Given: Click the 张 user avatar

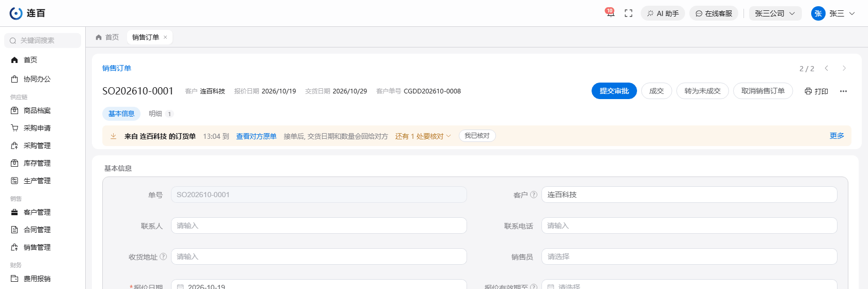Looking at the screenshot, I should (818, 13).
